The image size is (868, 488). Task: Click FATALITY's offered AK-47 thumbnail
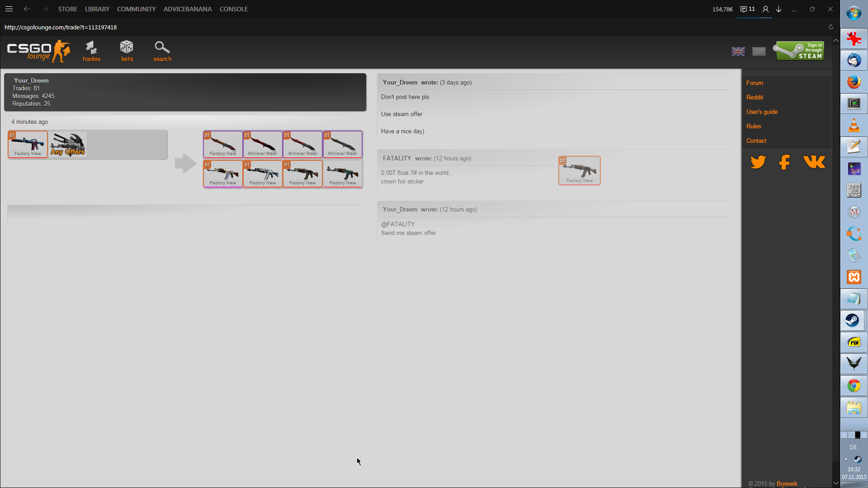tap(579, 170)
